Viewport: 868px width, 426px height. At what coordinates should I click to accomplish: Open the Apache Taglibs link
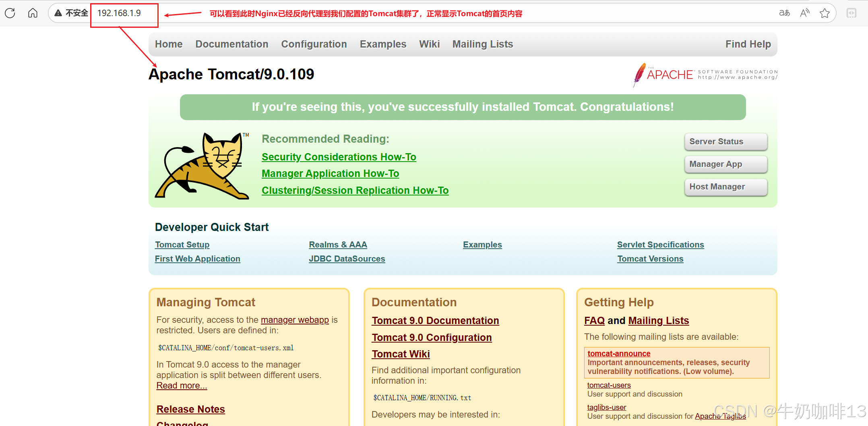(x=720, y=416)
